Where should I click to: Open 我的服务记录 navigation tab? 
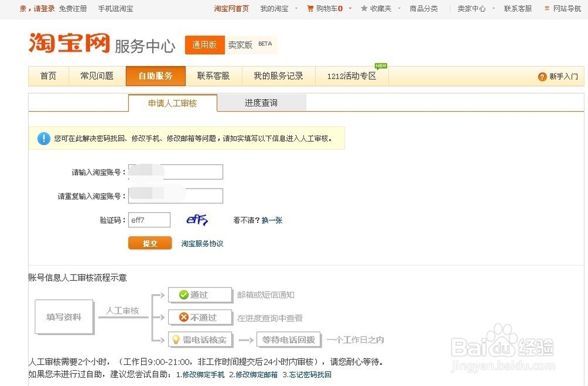[279, 76]
